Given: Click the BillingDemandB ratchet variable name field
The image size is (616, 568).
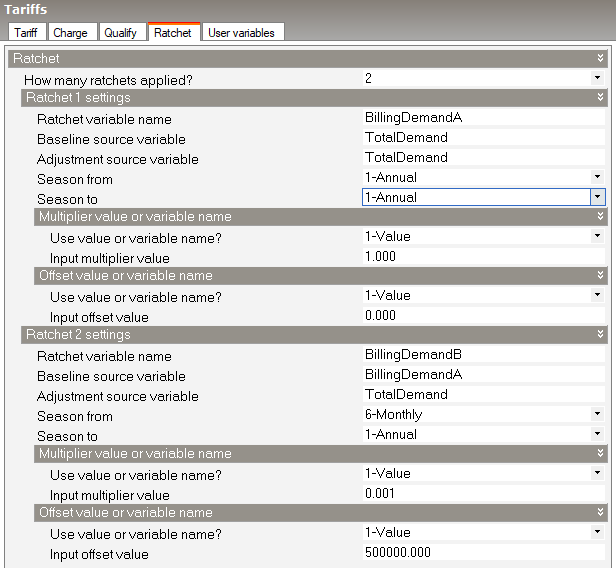Looking at the screenshot, I should [480, 355].
